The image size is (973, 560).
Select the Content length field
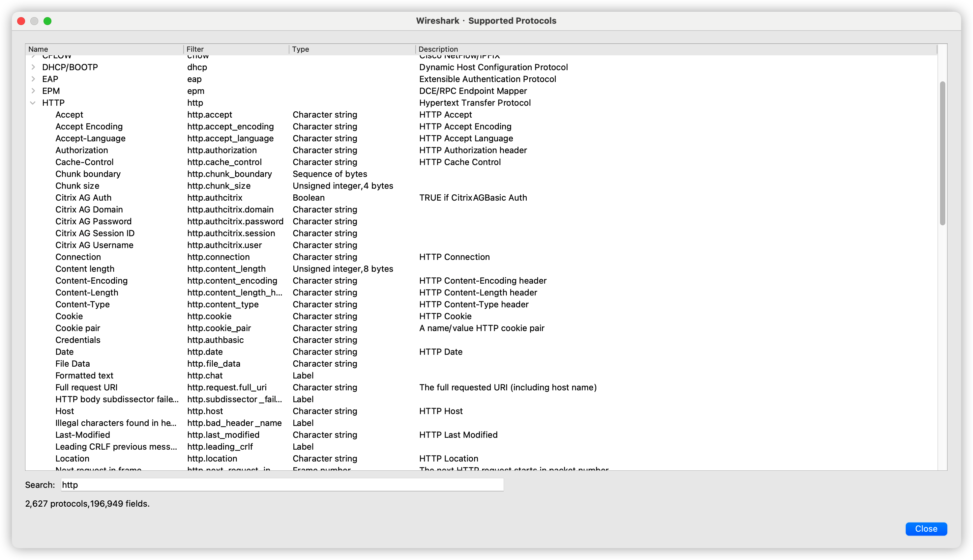[481, 269]
